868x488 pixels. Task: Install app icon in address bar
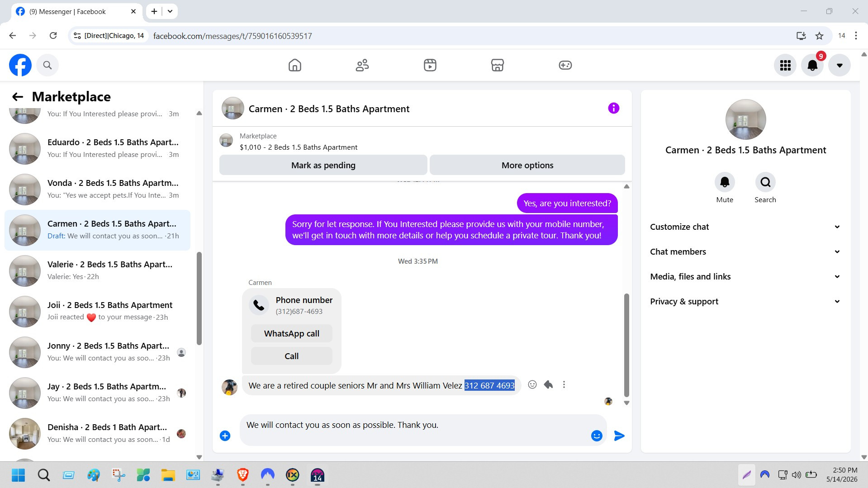tap(801, 36)
